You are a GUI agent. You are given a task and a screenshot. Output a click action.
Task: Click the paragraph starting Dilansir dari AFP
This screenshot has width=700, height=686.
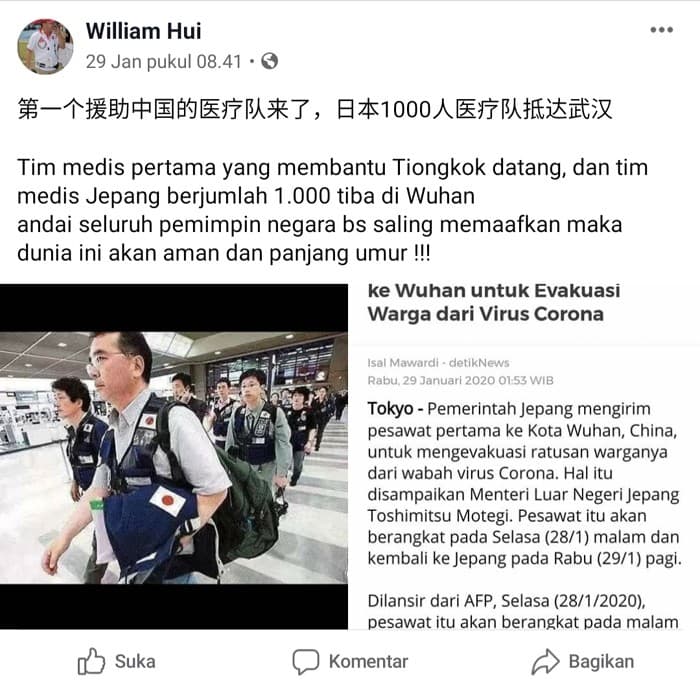tap(523, 611)
